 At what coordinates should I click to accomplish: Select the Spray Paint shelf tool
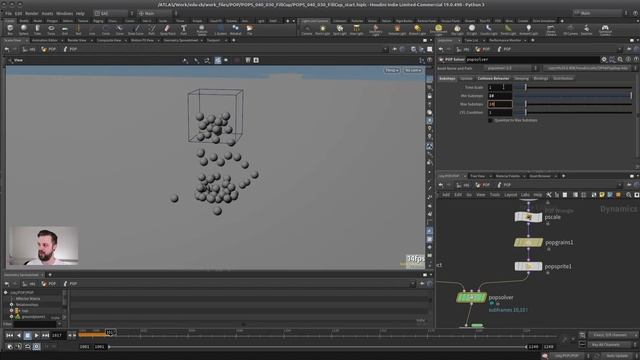(x=167, y=29)
